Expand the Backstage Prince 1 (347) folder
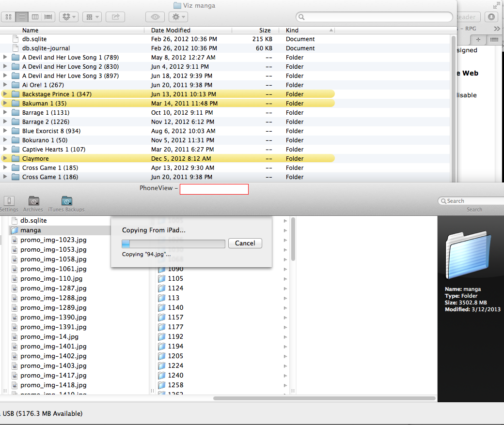The width and height of the screenshot is (504, 425). tap(5, 94)
